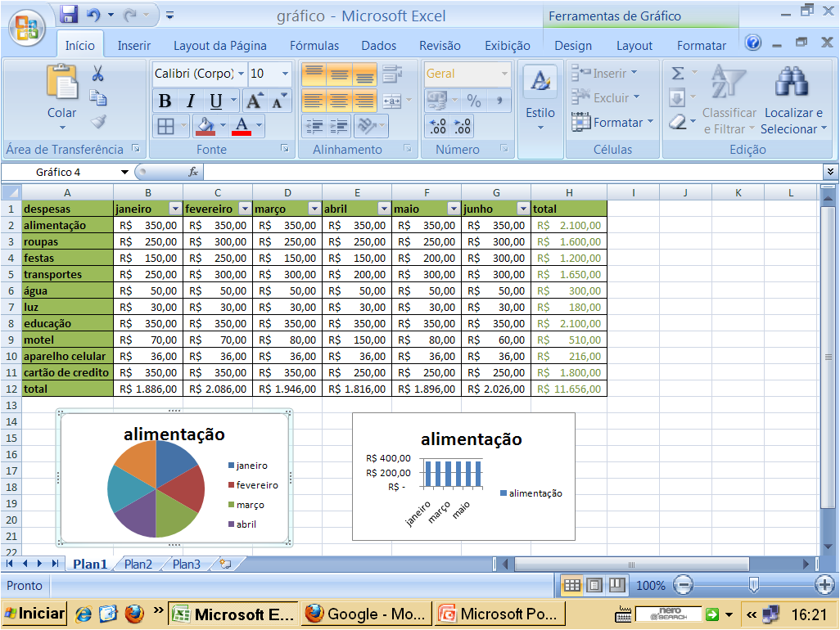
Task: Zoom out with minus button
Action: coord(683,585)
